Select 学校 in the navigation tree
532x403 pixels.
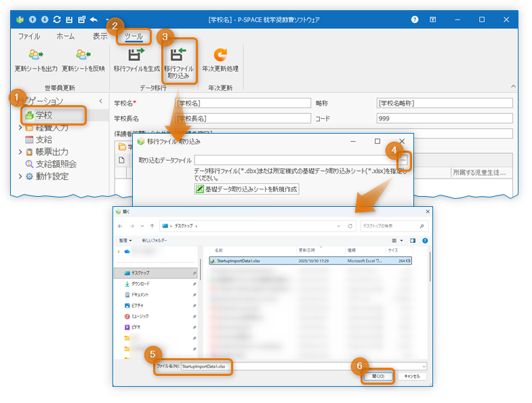[x=45, y=115]
